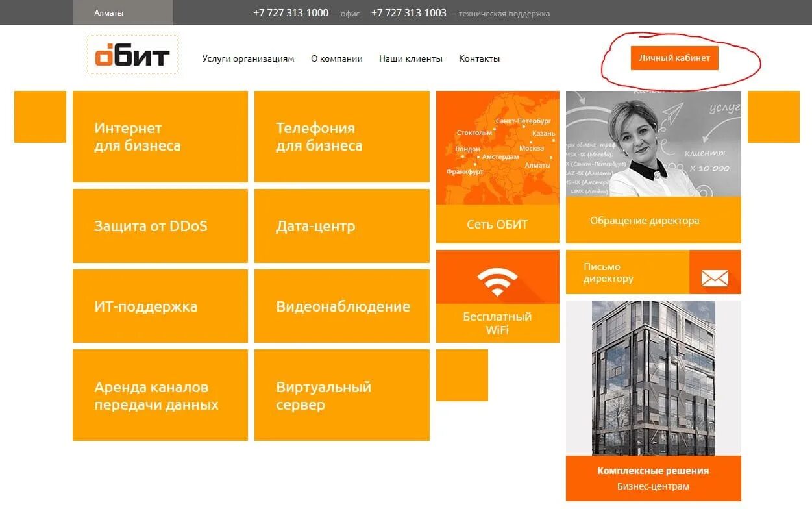Click Амстердам on the map

(x=500, y=157)
